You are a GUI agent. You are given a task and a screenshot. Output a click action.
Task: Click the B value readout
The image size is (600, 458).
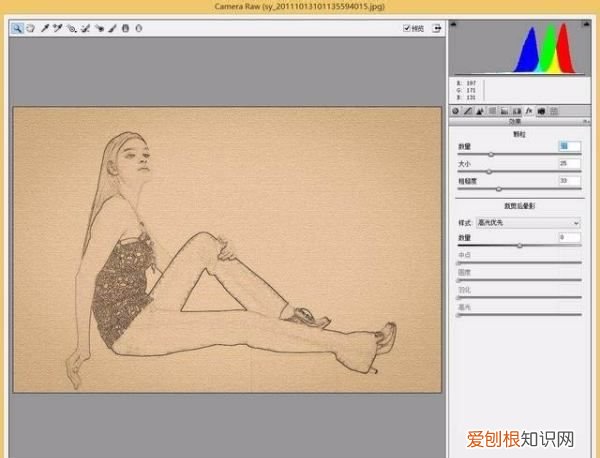[x=466, y=98]
